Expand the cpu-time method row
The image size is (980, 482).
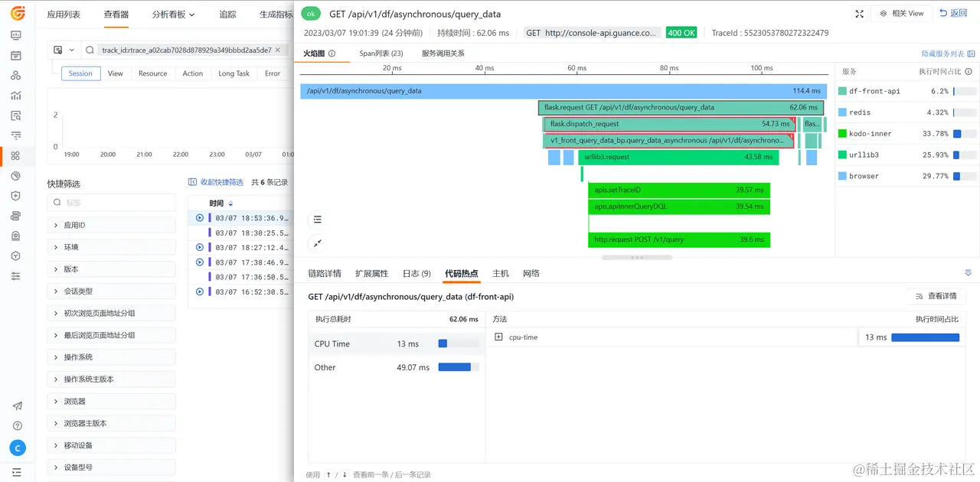tap(498, 337)
